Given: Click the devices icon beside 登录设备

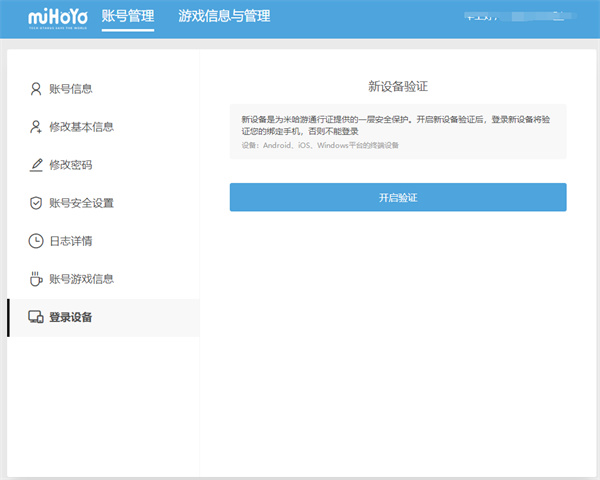Looking at the screenshot, I should (x=36, y=318).
